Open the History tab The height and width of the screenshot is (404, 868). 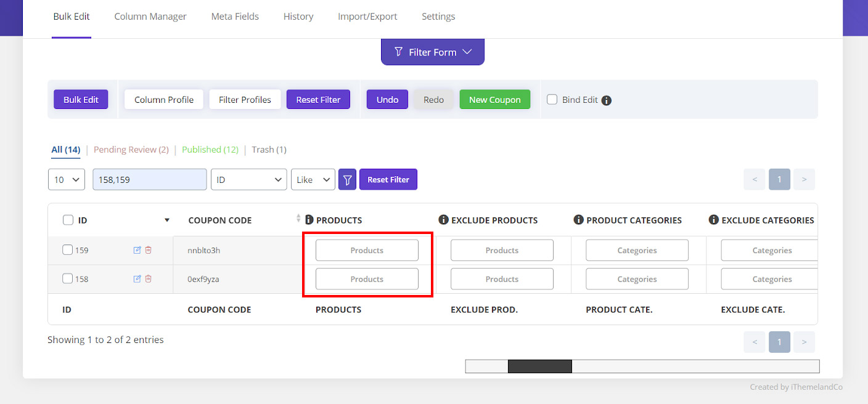[x=298, y=17]
